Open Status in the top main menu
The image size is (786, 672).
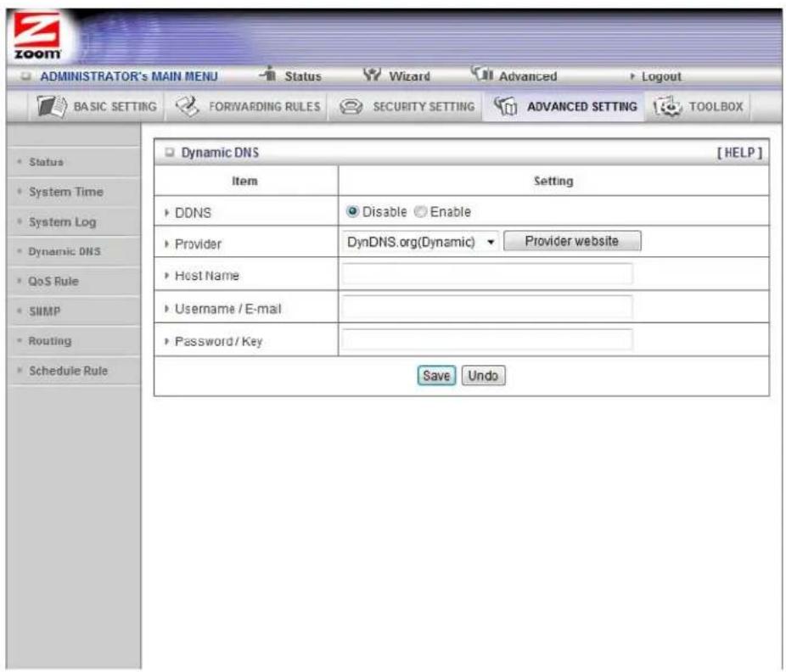pyautogui.click(x=303, y=76)
